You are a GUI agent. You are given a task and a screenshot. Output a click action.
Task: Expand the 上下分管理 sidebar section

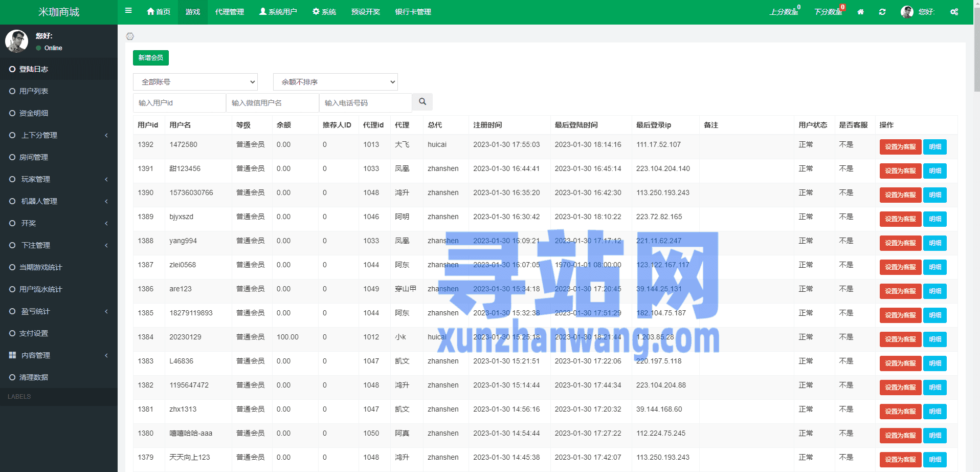point(59,135)
